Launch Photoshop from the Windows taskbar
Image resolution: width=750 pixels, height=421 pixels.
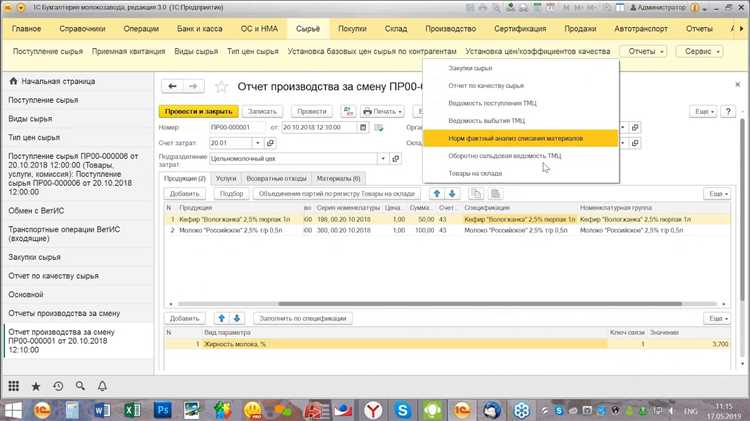pyautogui.click(x=163, y=410)
